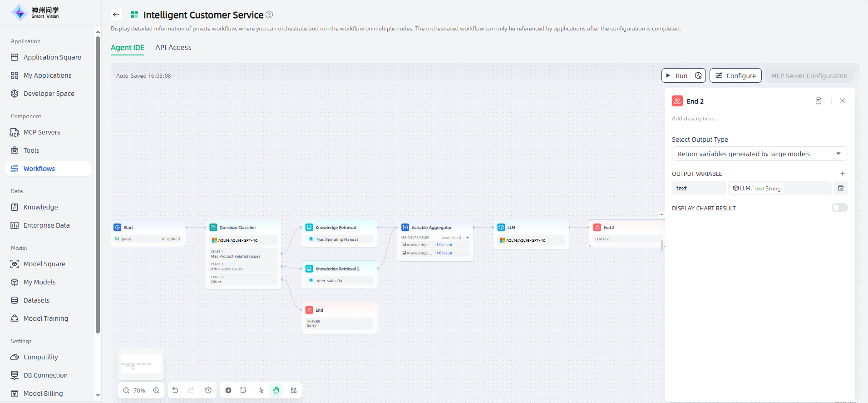Undo the last canvas action
Image resolution: width=868 pixels, height=403 pixels.
(175, 390)
